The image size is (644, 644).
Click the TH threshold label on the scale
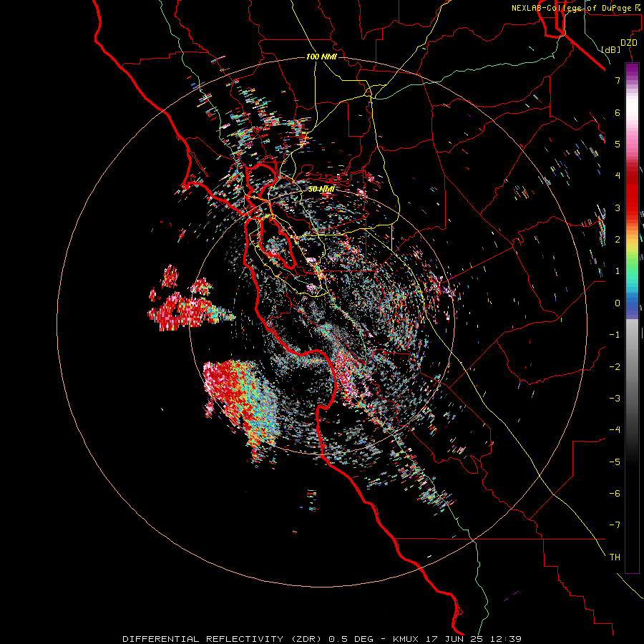[x=615, y=557]
